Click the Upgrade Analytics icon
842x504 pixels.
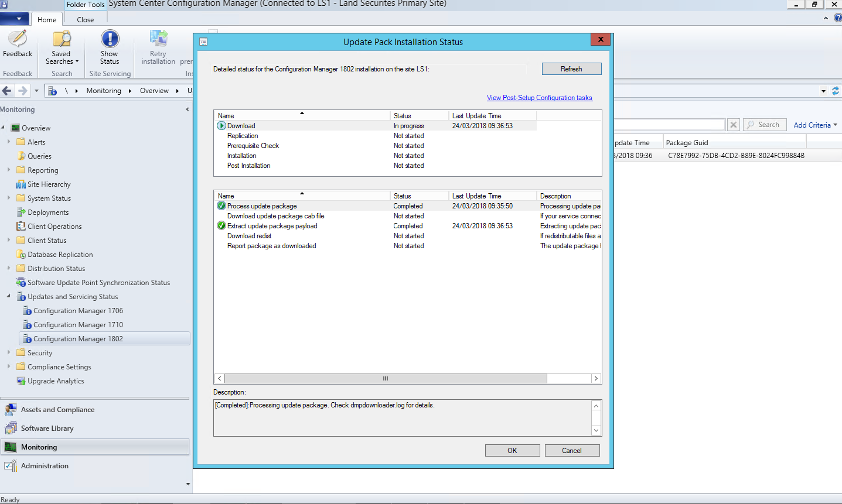(21, 380)
